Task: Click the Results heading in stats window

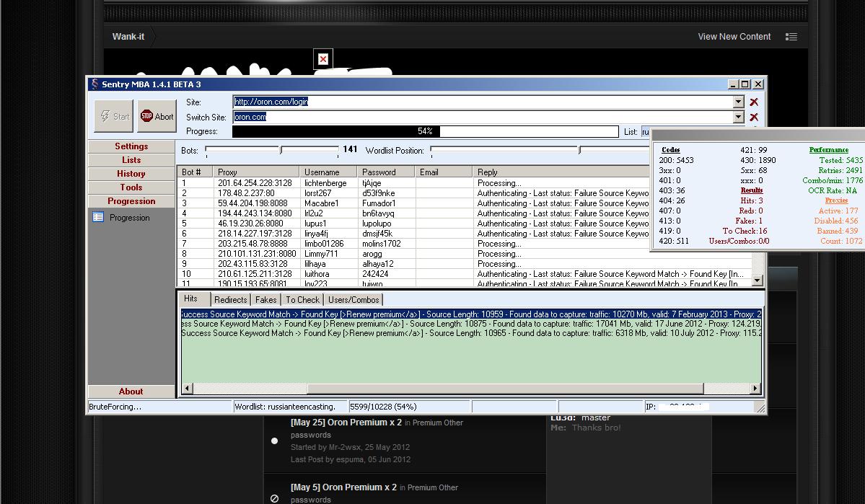Action: coord(751,190)
